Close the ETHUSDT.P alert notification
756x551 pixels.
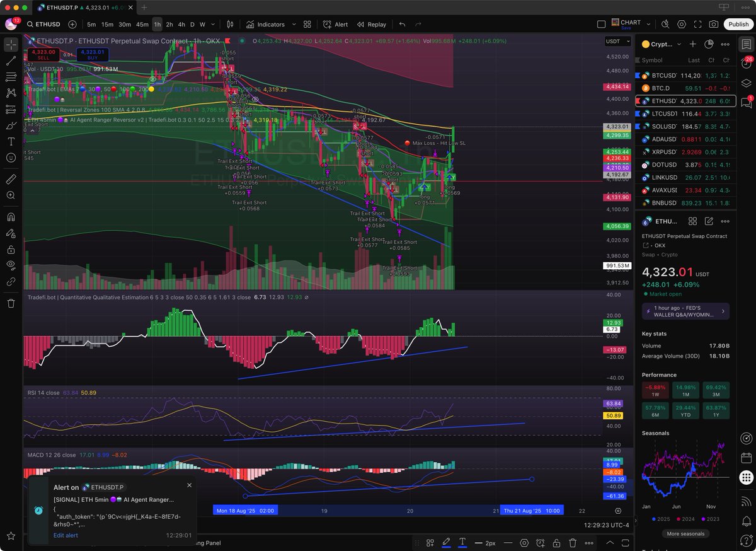click(x=189, y=485)
